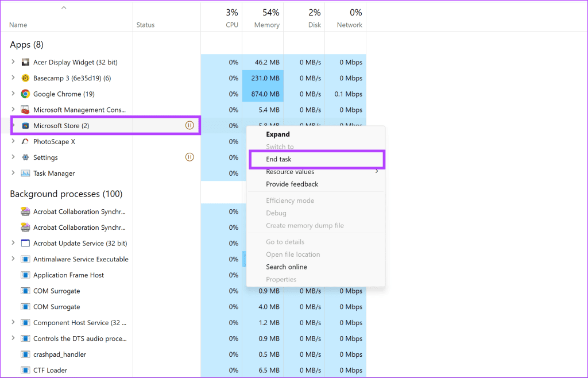Select Search online in the context menu
588x378 pixels.
click(287, 267)
